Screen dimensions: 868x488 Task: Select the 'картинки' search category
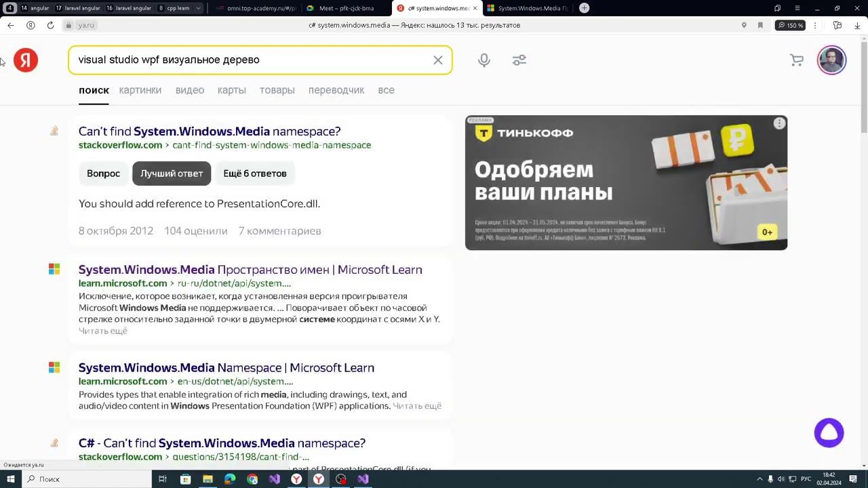pos(140,90)
